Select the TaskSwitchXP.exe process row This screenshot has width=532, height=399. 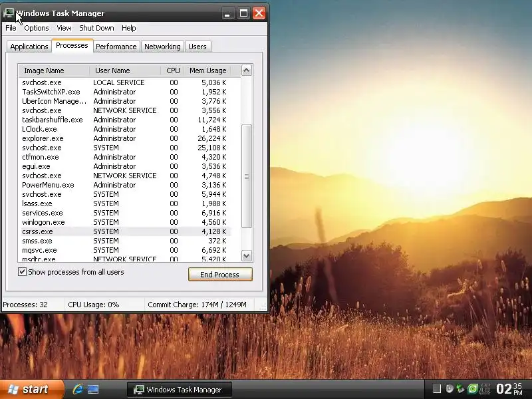(x=125, y=92)
